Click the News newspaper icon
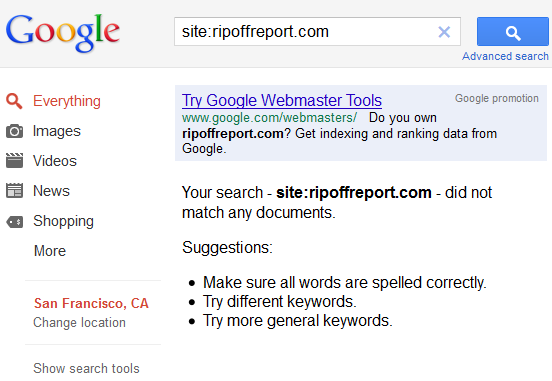Image resolution: width=552 pixels, height=381 pixels. point(14,190)
